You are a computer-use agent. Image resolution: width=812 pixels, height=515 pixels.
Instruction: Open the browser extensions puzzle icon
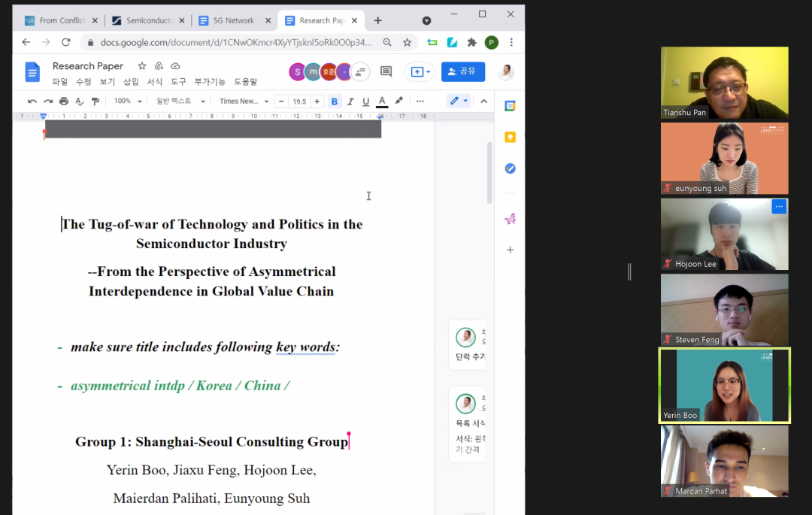click(471, 42)
